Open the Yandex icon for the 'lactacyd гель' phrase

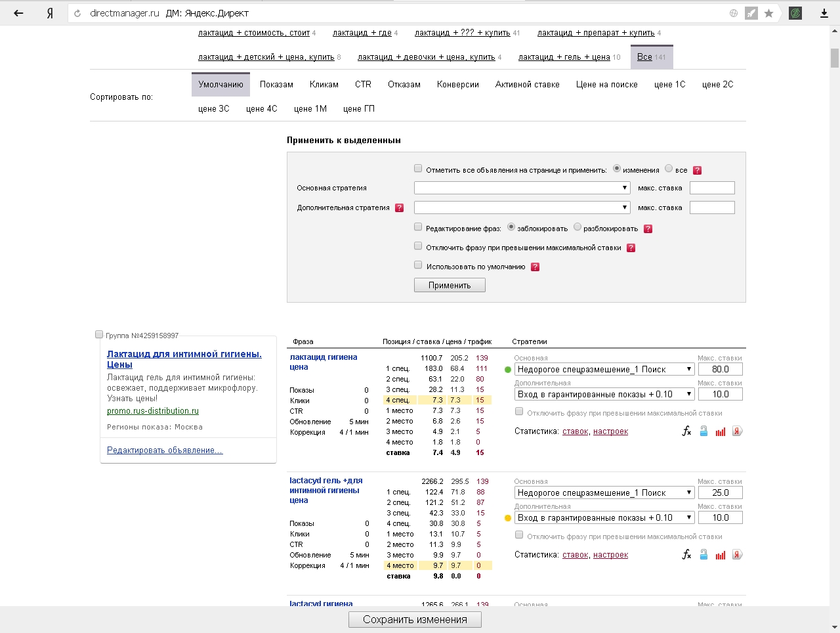pos(737,555)
